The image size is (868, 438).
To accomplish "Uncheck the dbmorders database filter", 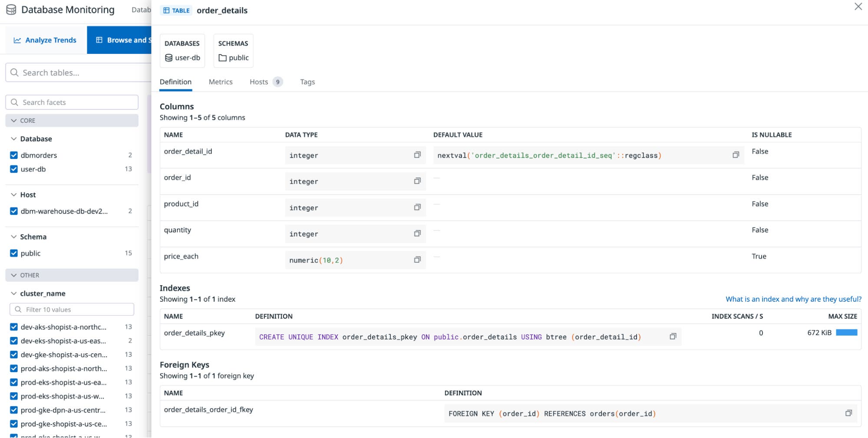I will (x=13, y=155).
